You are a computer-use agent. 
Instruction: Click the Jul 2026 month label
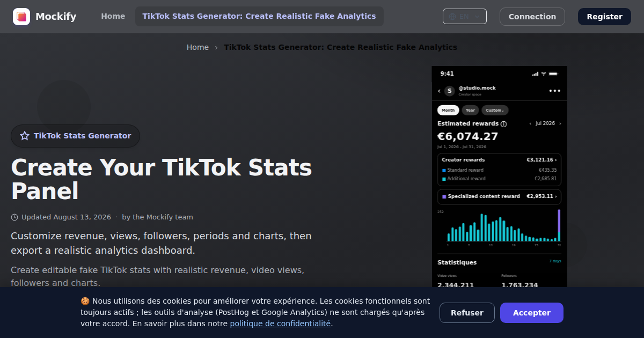(x=545, y=123)
